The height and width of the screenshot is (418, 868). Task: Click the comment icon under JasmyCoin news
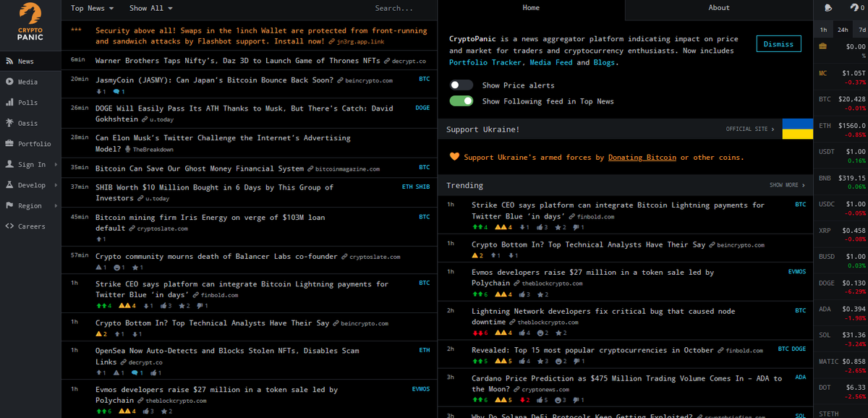click(116, 92)
